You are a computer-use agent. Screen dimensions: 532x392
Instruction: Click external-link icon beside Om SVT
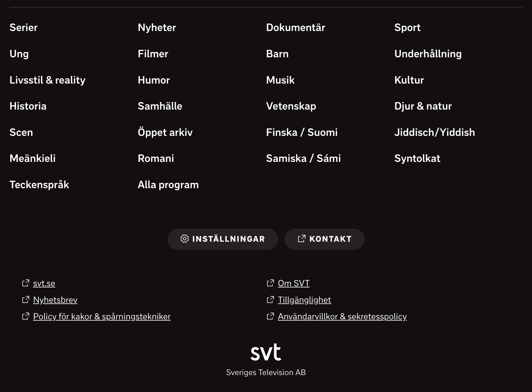tap(270, 283)
